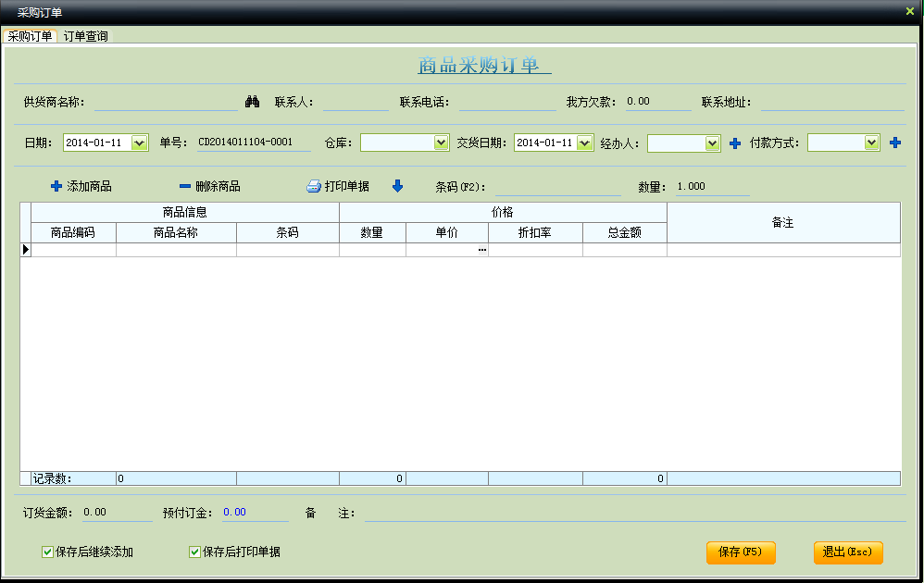The height and width of the screenshot is (583, 924).
Task: Click the 商品信息 group header
Action: (185, 213)
